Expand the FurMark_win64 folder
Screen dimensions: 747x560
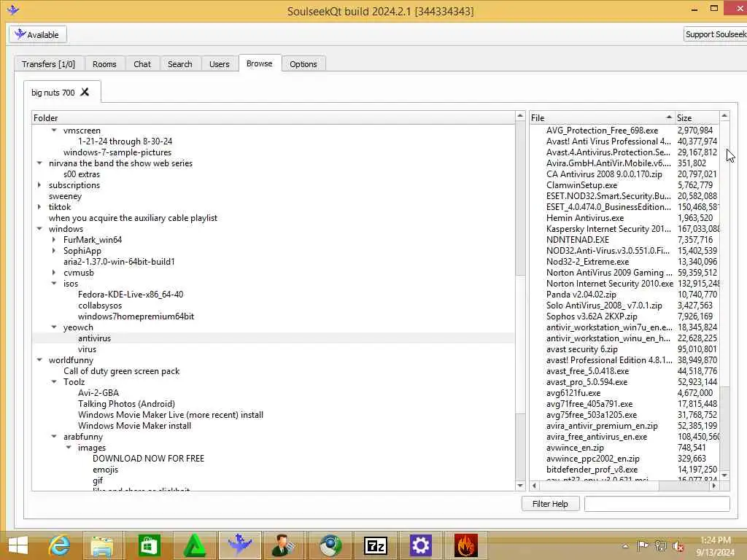click(x=54, y=239)
